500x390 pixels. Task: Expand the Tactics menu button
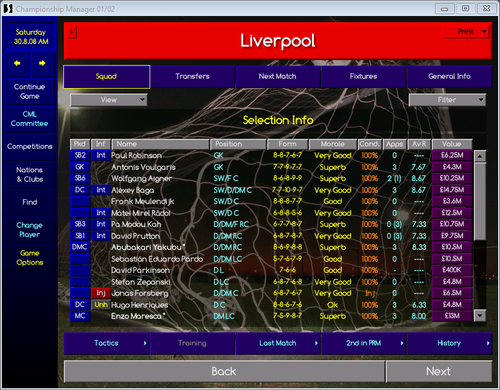coord(106,343)
